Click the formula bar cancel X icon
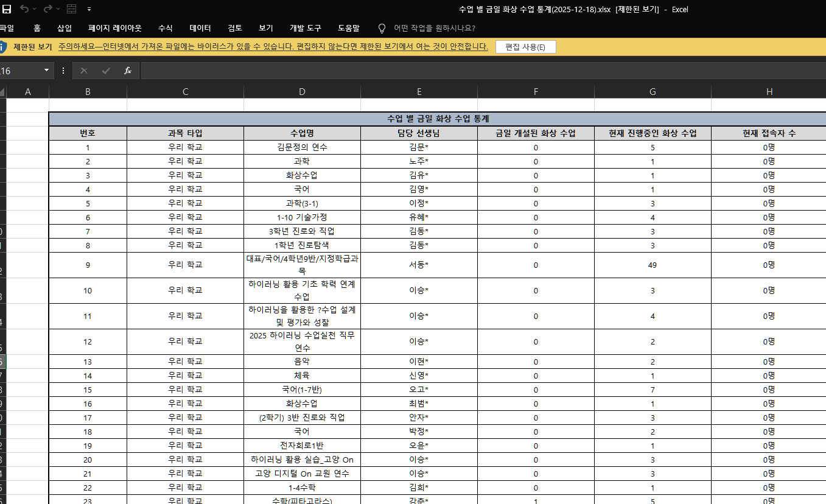This screenshot has width=826, height=504. click(84, 71)
